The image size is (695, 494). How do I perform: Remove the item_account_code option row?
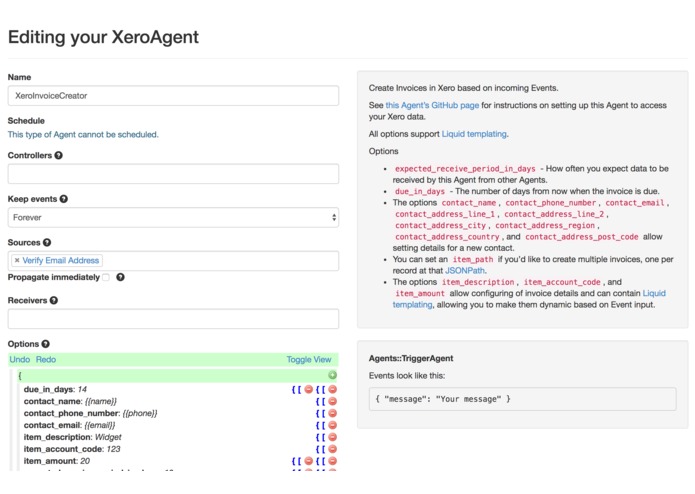click(332, 449)
